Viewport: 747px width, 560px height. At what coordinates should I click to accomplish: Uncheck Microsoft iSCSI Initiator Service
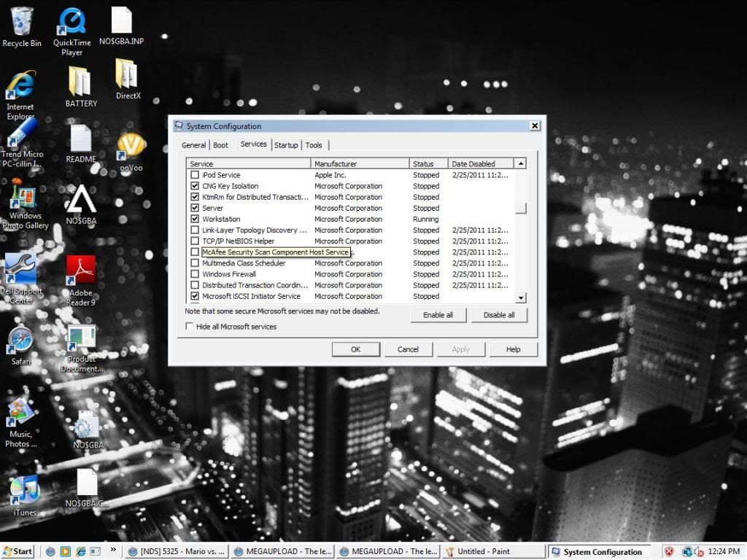click(x=195, y=296)
